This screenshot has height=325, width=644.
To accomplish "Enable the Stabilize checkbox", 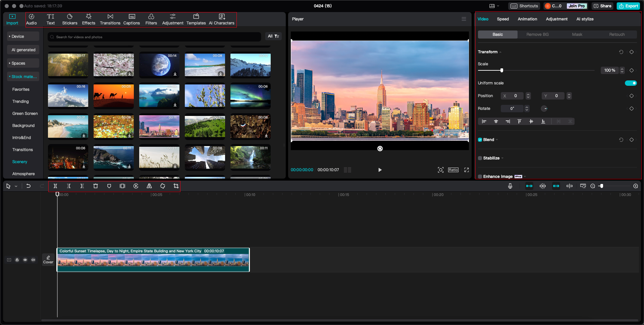I will click(480, 158).
